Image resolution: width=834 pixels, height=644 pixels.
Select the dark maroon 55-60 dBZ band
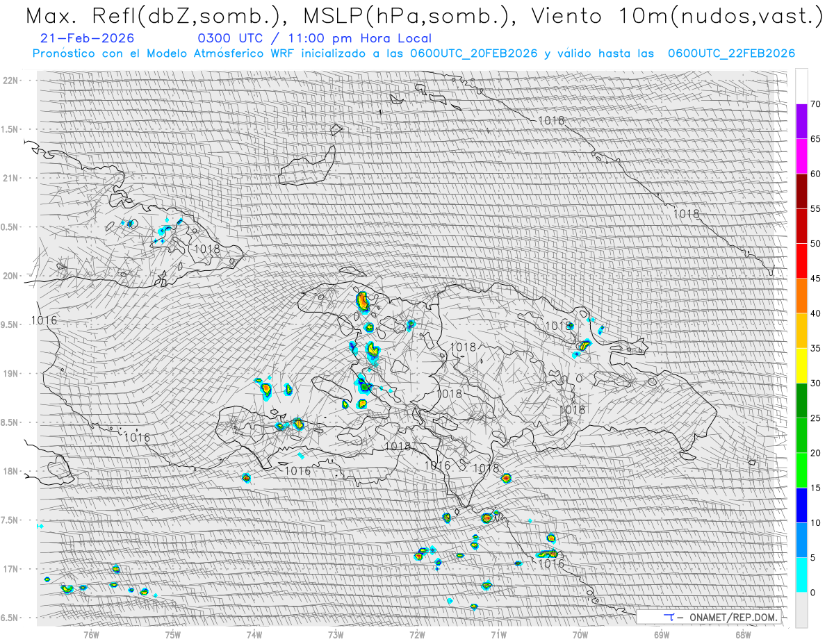pyautogui.click(x=801, y=191)
